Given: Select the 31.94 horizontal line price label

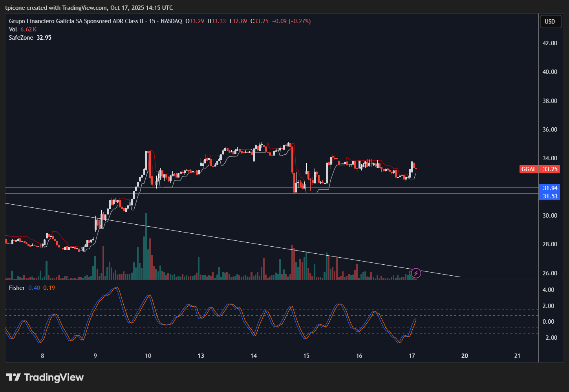Looking at the screenshot, I should [x=550, y=188].
